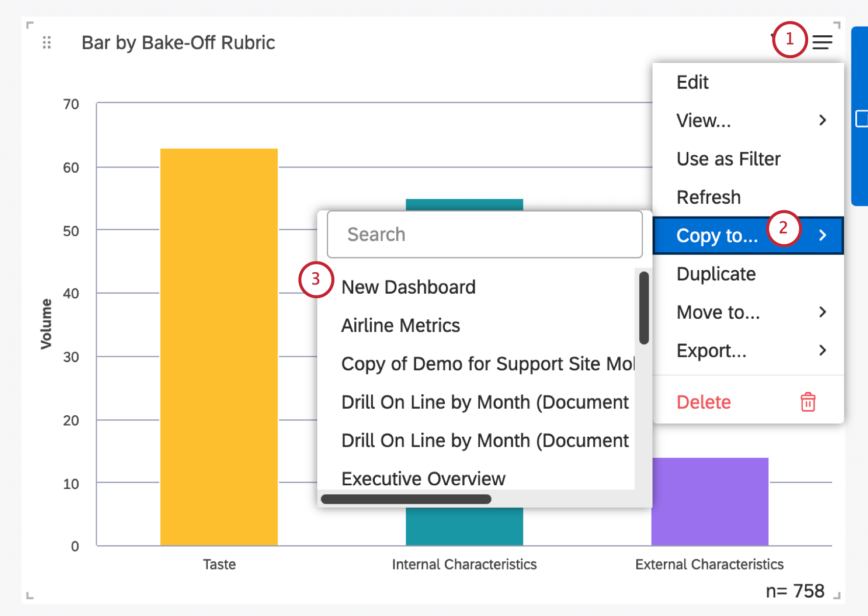Open the widget hamburger menu
The height and width of the screenshot is (616, 868).
tap(823, 42)
